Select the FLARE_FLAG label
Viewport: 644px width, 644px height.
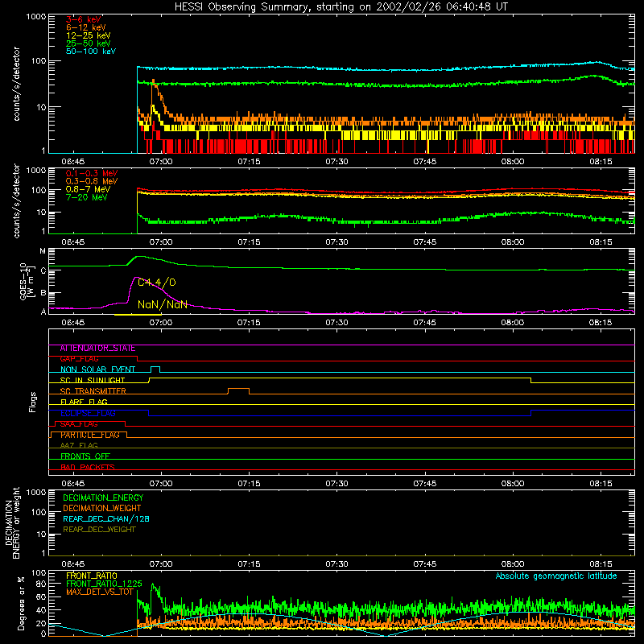[84, 402]
